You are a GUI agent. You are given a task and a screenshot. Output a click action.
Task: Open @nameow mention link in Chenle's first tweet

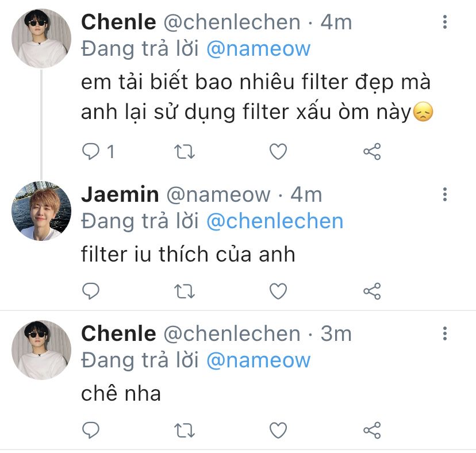point(258,48)
